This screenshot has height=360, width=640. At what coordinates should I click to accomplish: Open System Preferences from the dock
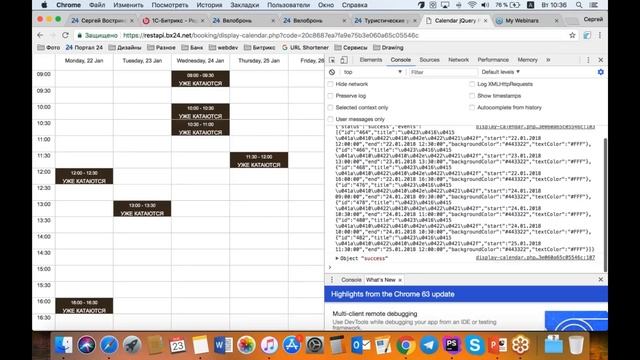click(x=315, y=345)
